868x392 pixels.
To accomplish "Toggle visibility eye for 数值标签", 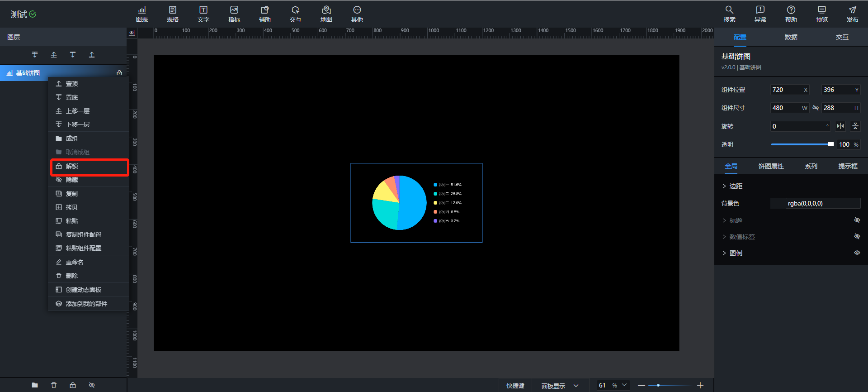I will (857, 237).
